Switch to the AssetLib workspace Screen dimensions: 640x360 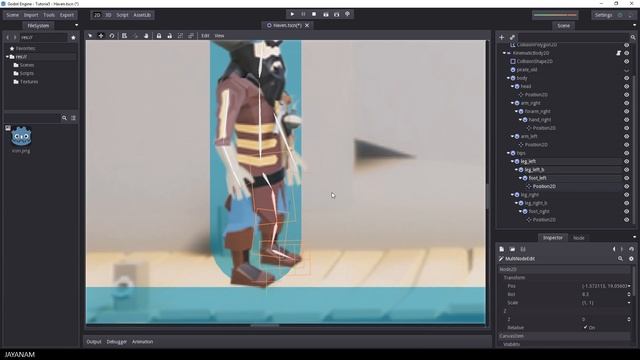(142, 15)
